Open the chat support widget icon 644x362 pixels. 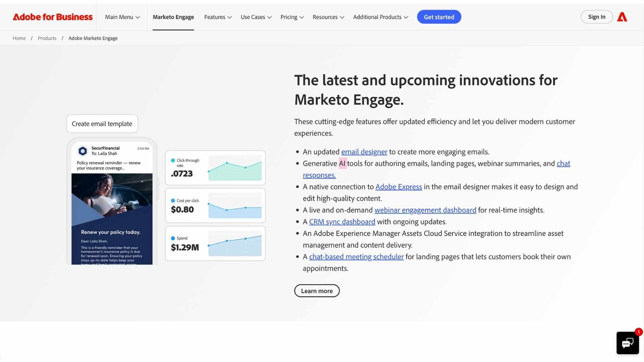[627, 343]
